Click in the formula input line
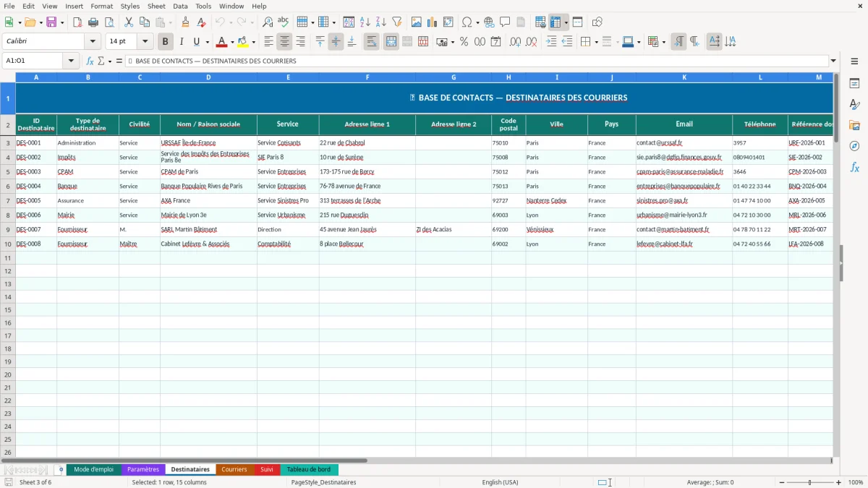868x488 pixels. (x=477, y=61)
